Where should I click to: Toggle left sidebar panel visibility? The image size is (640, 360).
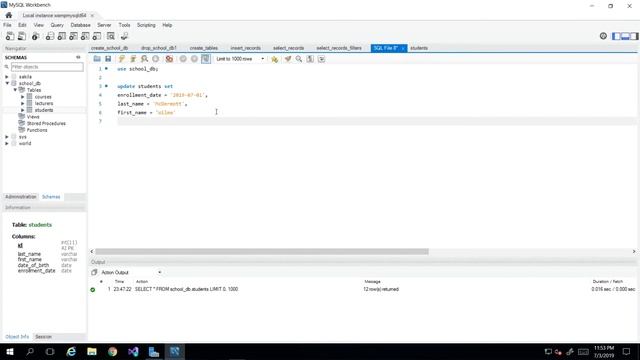click(x=616, y=36)
